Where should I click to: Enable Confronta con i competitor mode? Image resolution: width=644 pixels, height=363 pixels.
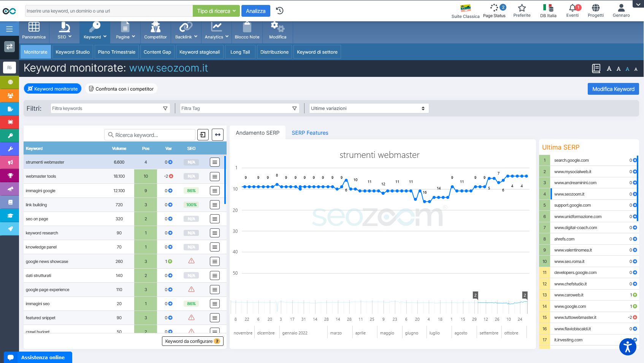121,88
